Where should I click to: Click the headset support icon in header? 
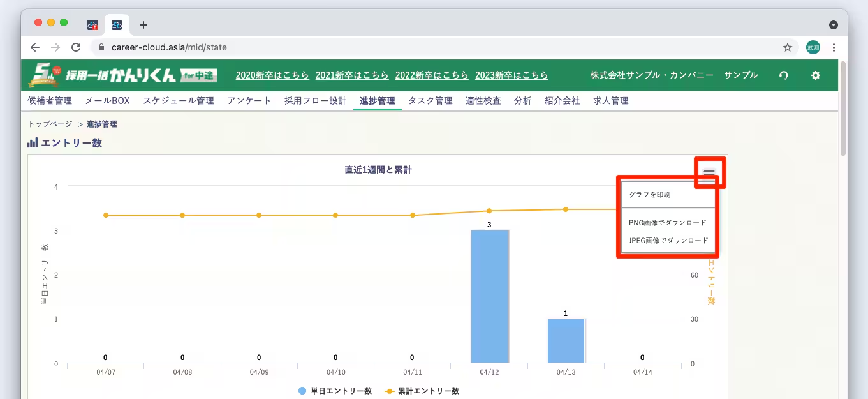click(784, 75)
